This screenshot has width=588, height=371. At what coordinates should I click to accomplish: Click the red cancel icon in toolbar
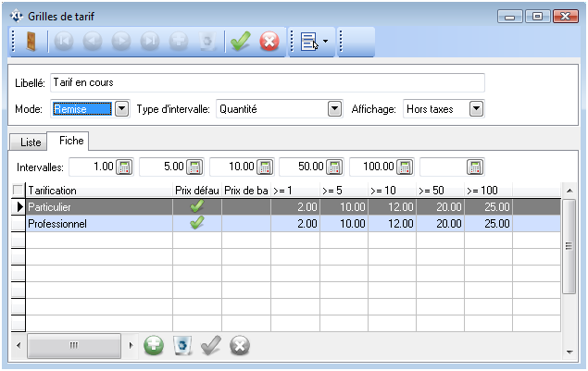pos(269,43)
